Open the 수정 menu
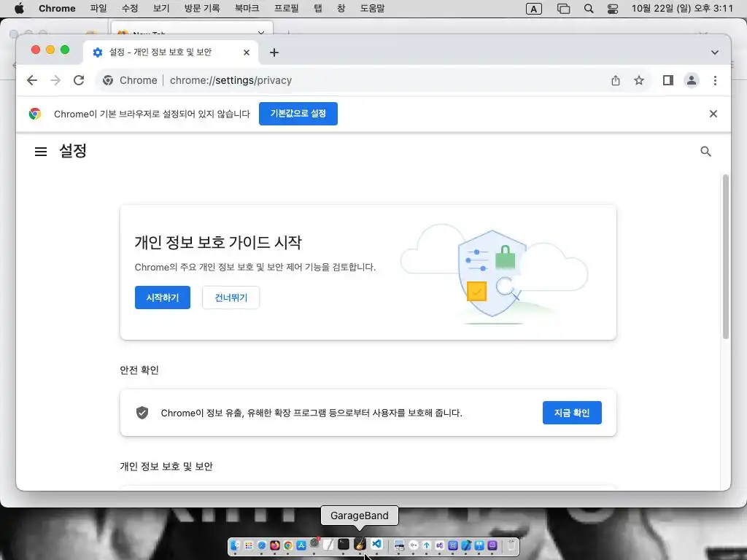Viewport: 747px width, 560px height. point(130,9)
